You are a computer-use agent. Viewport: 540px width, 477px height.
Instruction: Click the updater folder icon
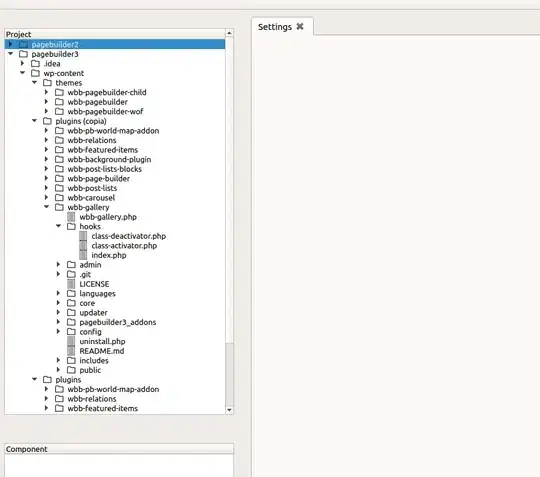click(72, 312)
